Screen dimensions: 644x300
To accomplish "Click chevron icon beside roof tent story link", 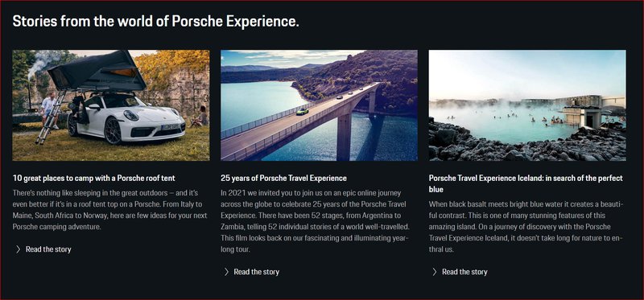I will tap(18, 249).
